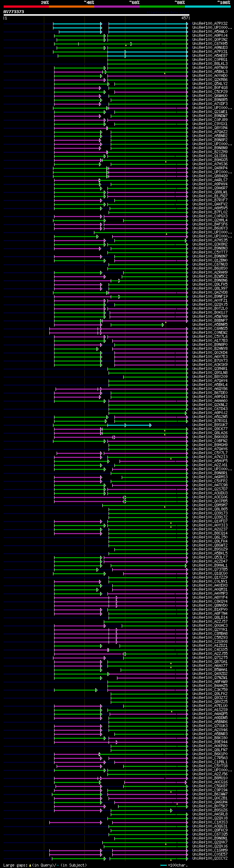Open hit UniRef100_B4FSF6
The width and height of the screenshot is (234, 868).
click(x=210, y=224)
